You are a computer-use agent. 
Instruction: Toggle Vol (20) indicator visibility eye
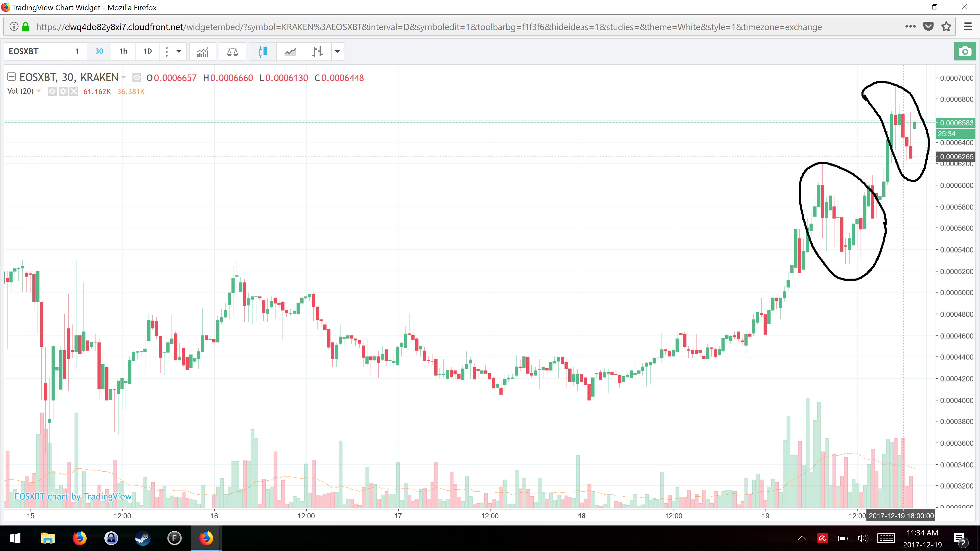pyautogui.click(x=52, y=91)
